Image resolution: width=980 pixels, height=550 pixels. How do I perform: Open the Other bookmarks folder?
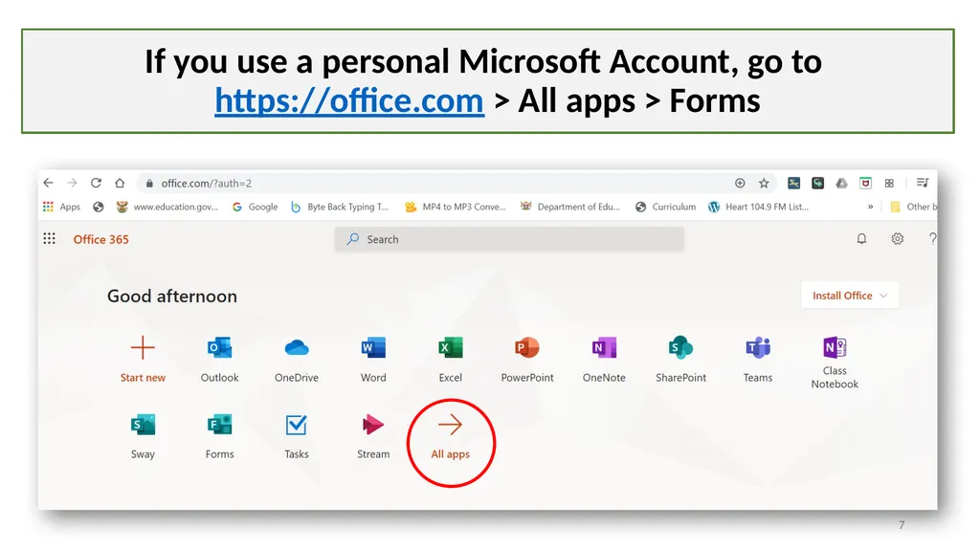tap(913, 207)
